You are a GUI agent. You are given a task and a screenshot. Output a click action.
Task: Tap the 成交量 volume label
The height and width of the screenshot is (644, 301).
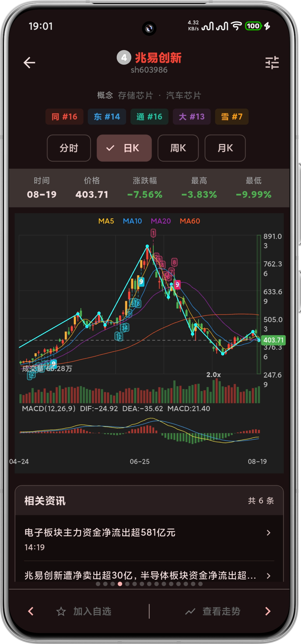[47, 369]
